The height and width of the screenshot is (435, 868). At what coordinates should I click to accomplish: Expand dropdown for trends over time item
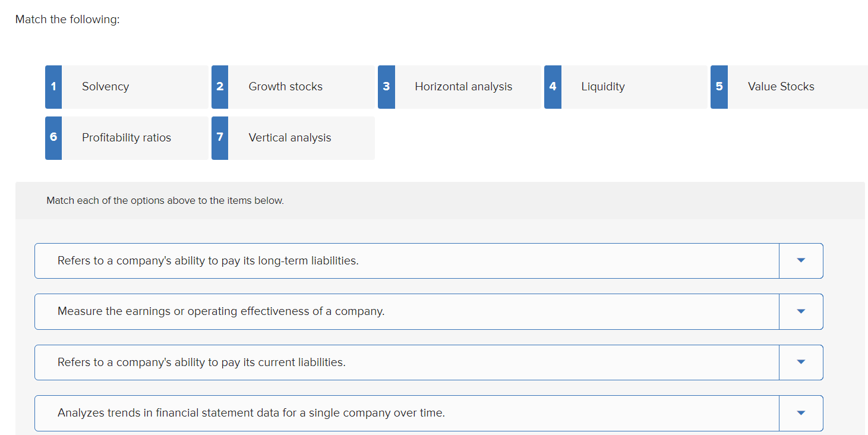(801, 413)
